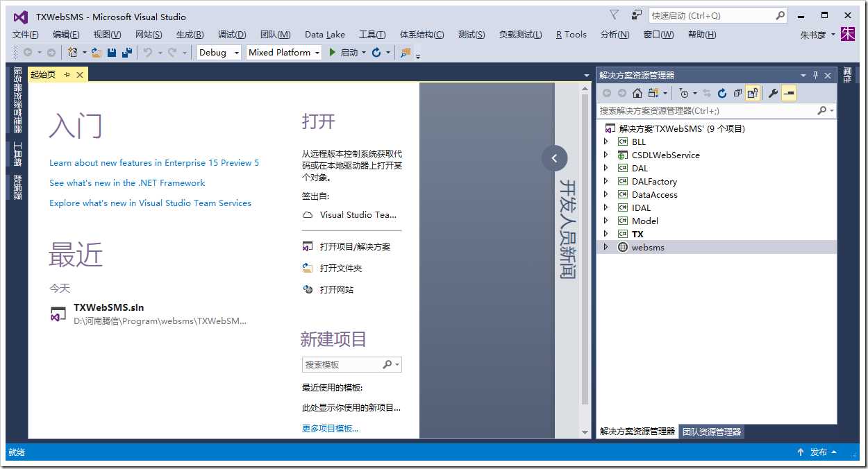
Task: Toggle the pin on the Start Page tab
Action: pos(67,75)
